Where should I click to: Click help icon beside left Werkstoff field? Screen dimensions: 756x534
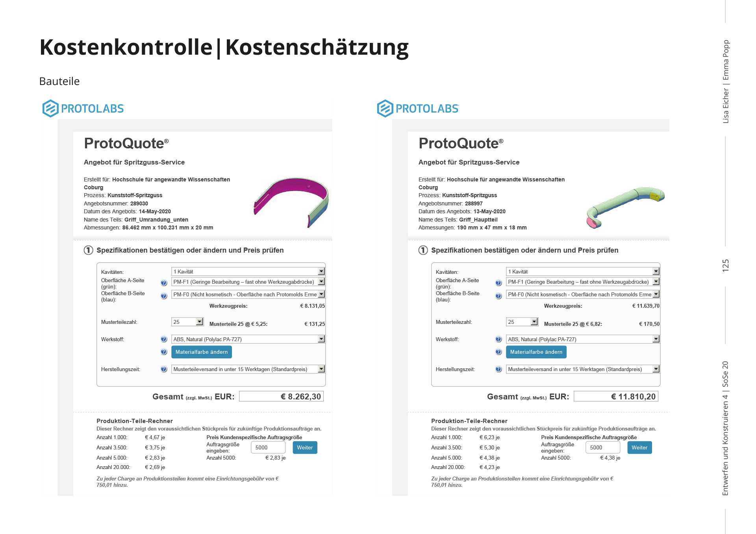[x=164, y=339]
